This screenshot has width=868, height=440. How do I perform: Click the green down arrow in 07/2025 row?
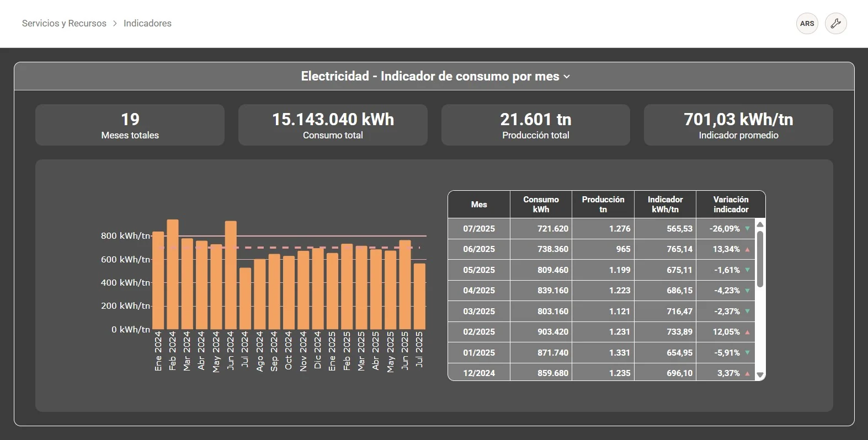tap(747, 228)
